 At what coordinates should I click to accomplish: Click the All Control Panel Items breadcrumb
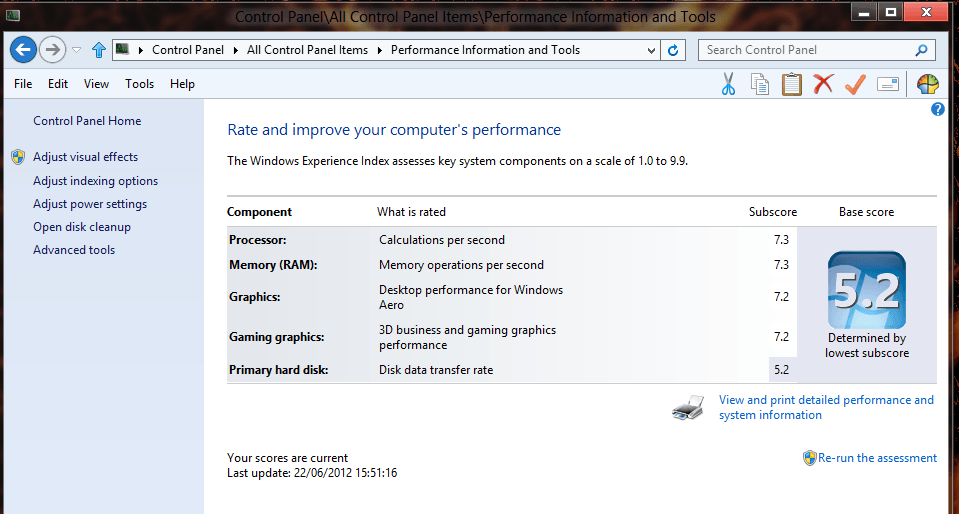(x=308, y=50)
